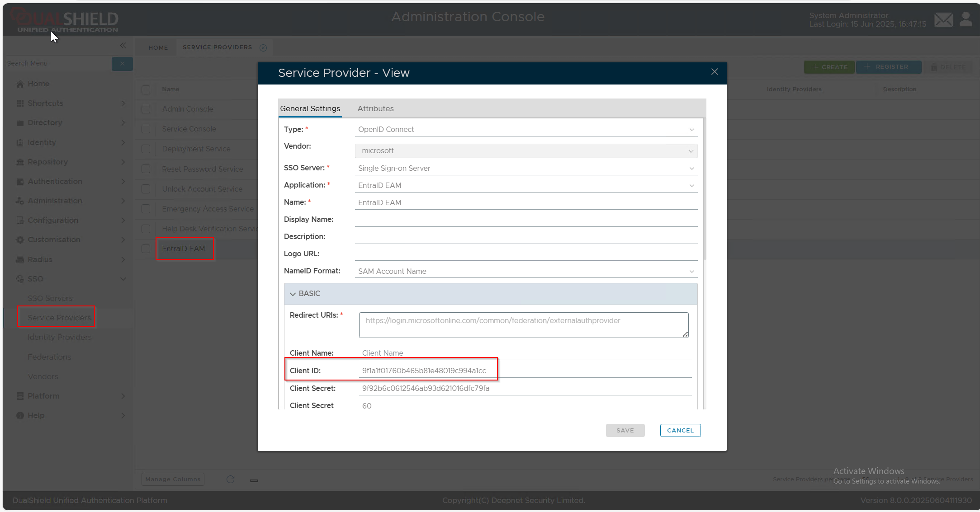Close the Service Provider View dialog
The image size is (980, 512).
(x=715, y=72)
